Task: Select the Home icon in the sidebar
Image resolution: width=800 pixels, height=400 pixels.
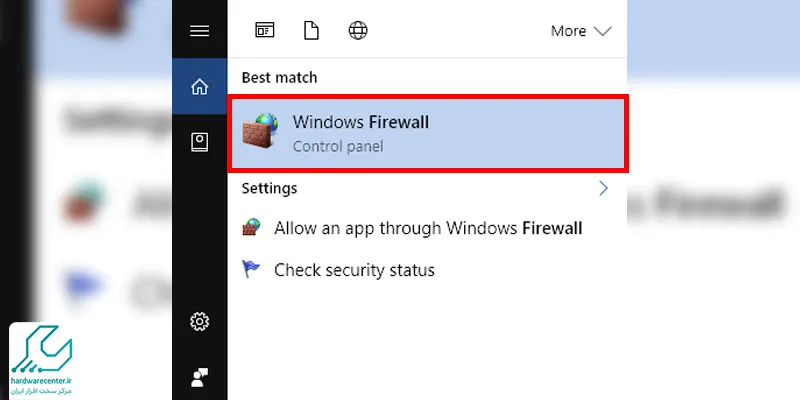Action: pos(200,87)
